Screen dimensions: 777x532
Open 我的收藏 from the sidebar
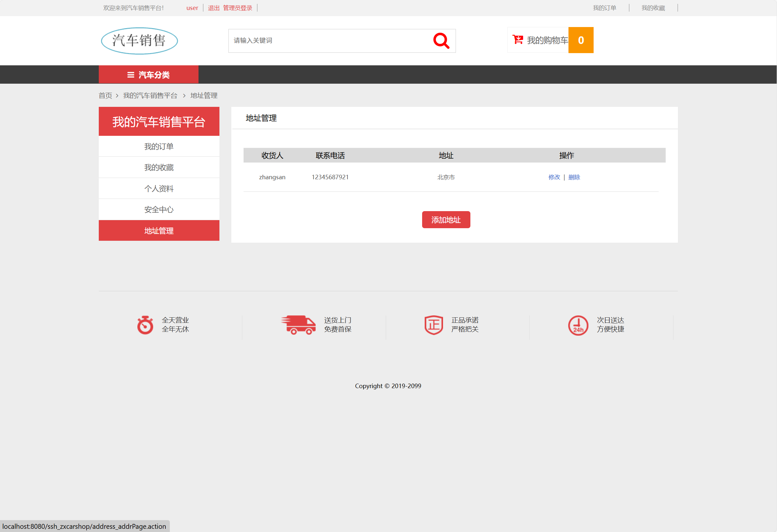click(x=159, y=167)
